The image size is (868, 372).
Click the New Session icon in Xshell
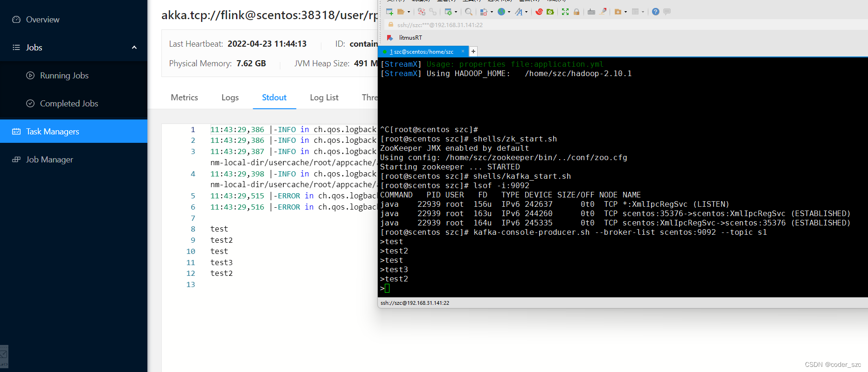tap(389, 12)
